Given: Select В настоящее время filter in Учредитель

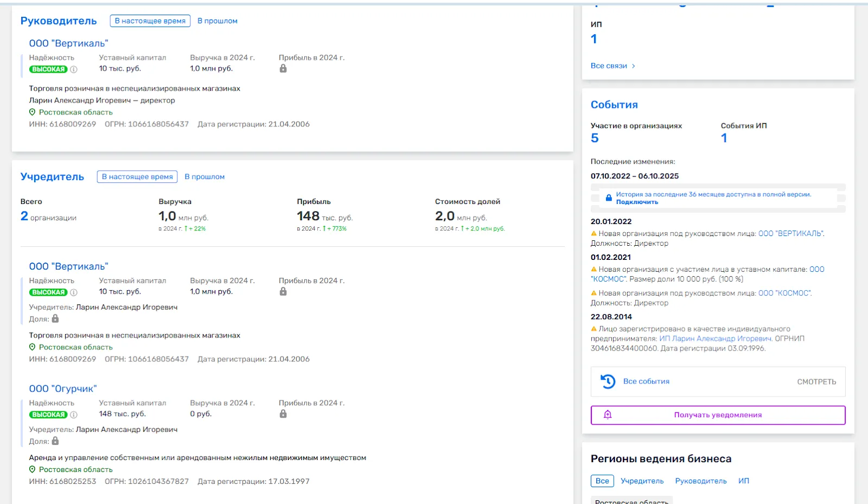Looking at the screenshot, I should click(137, 176).
